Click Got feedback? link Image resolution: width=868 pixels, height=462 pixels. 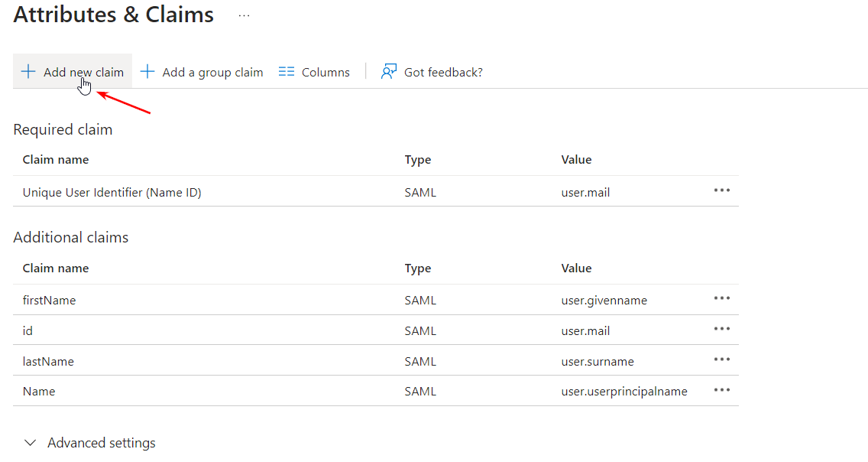point(432,72)
